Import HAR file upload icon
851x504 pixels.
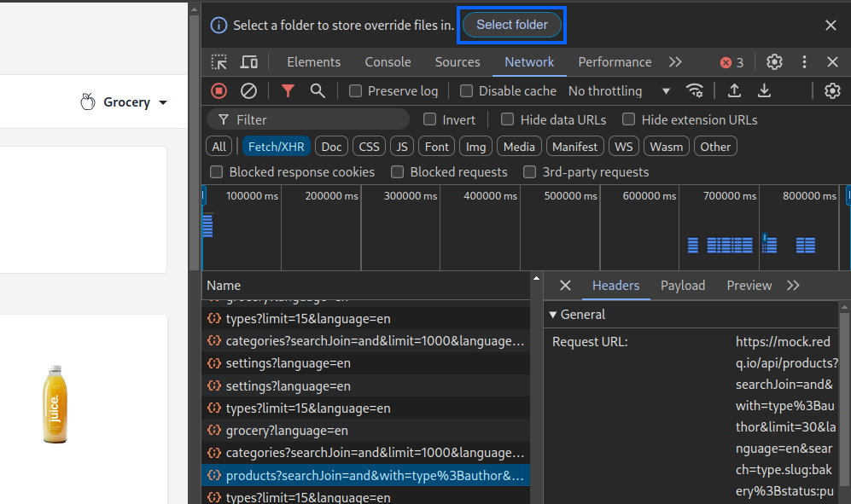click(x=734, y=90)
